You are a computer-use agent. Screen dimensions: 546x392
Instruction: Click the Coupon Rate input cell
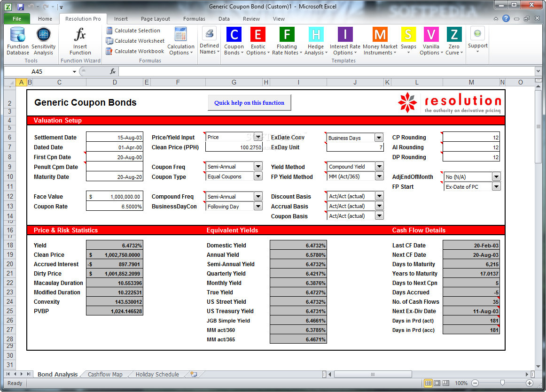[115, 206]
